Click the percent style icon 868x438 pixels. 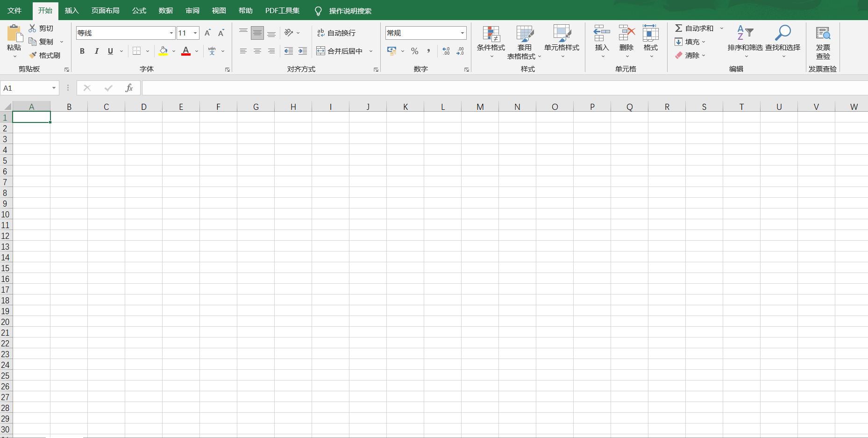[414, 51]
